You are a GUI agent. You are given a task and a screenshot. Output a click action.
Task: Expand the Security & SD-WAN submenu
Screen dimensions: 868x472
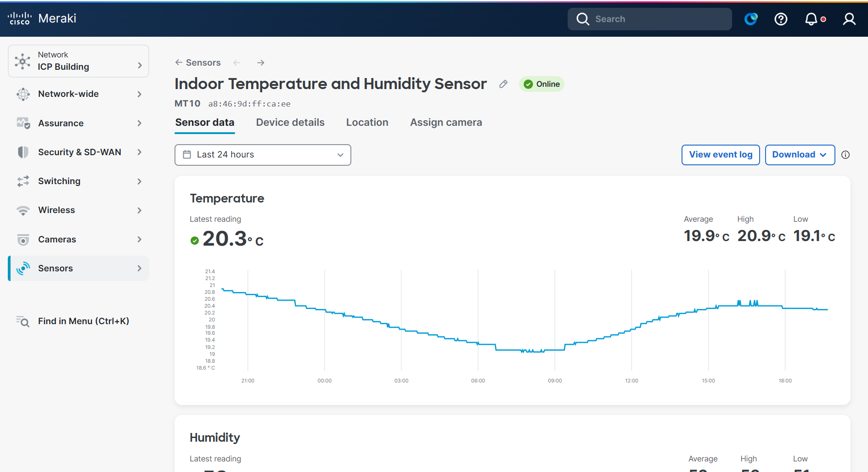79,152
